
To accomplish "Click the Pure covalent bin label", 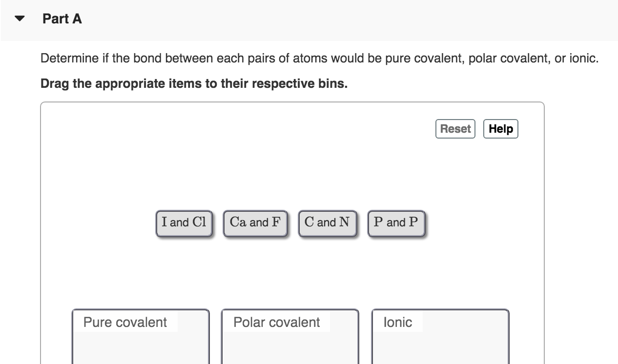I will (124, 322).
